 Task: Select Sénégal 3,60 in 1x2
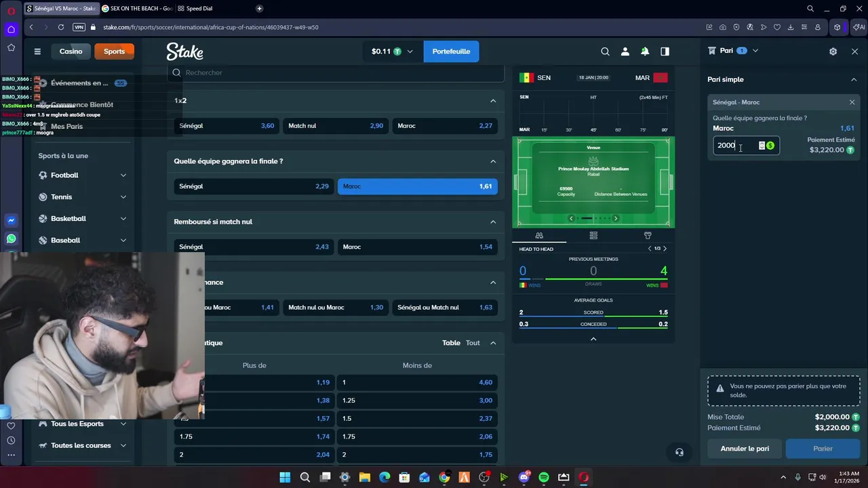tap(226, 126)
